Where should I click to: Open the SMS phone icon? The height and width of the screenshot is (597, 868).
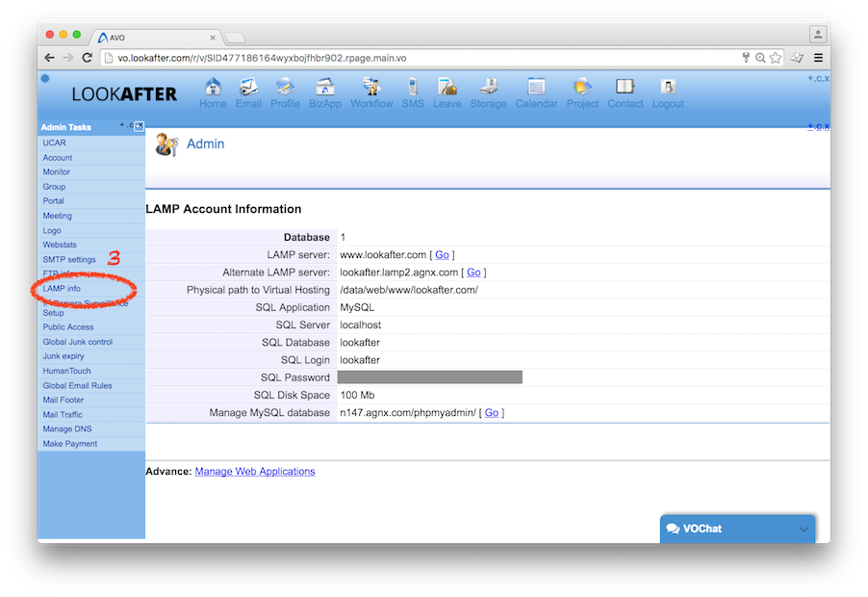point(413,87)
